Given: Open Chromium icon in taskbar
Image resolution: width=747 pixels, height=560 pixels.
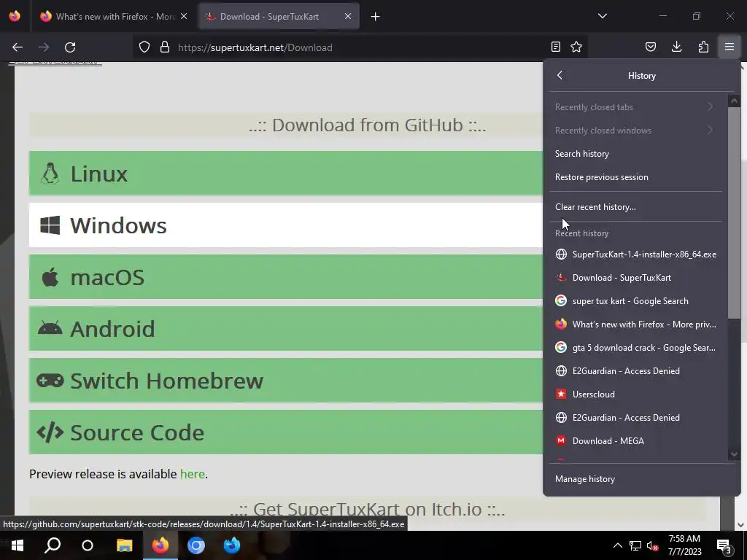Looking at the screenshot, I should [196, 545].
